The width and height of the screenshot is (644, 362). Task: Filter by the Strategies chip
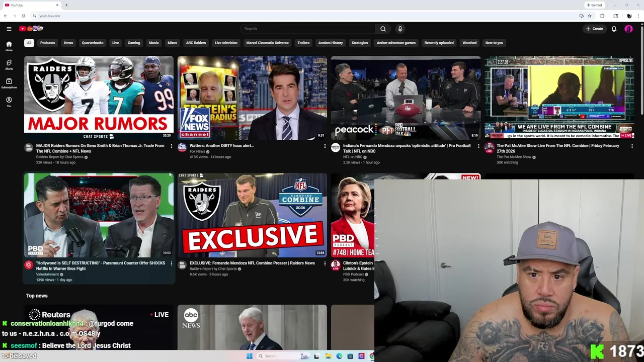click(360, 43)
